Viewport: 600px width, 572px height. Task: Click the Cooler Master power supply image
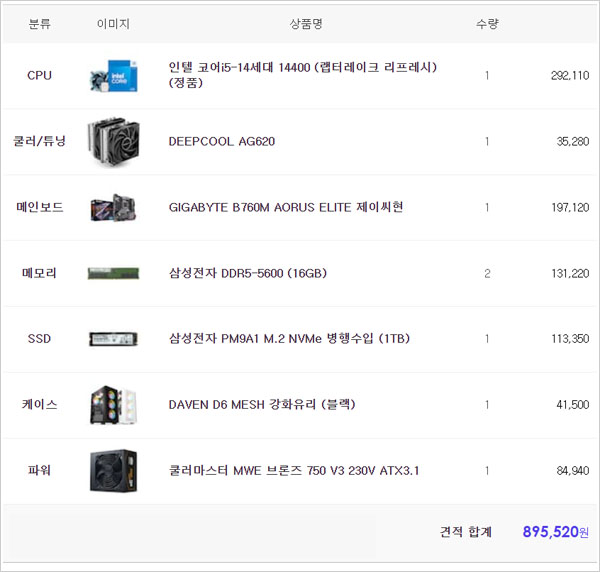click(113, 471)
